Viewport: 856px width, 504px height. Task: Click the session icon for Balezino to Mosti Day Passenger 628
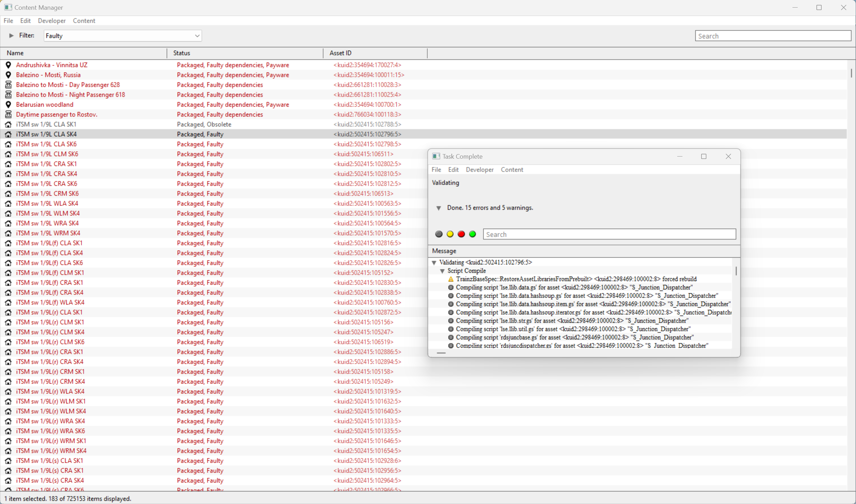coord(8,85)
